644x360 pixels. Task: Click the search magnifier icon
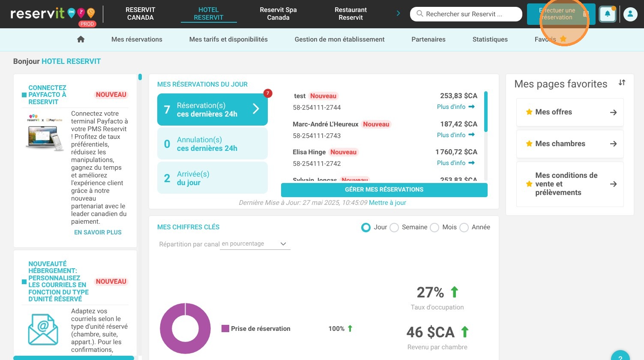(x=420, y=14)
